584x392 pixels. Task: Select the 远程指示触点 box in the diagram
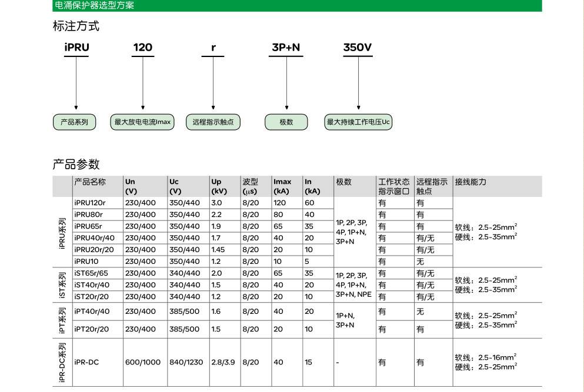[x=213, y=122]
